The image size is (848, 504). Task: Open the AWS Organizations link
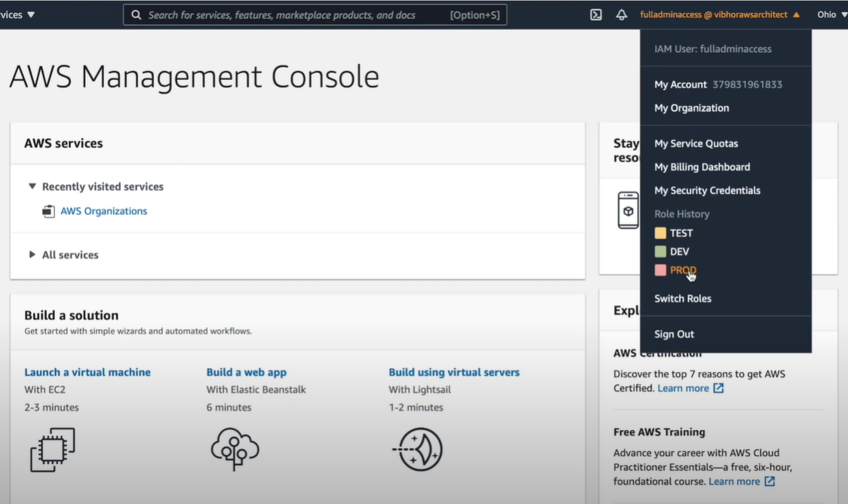(104, 211)
